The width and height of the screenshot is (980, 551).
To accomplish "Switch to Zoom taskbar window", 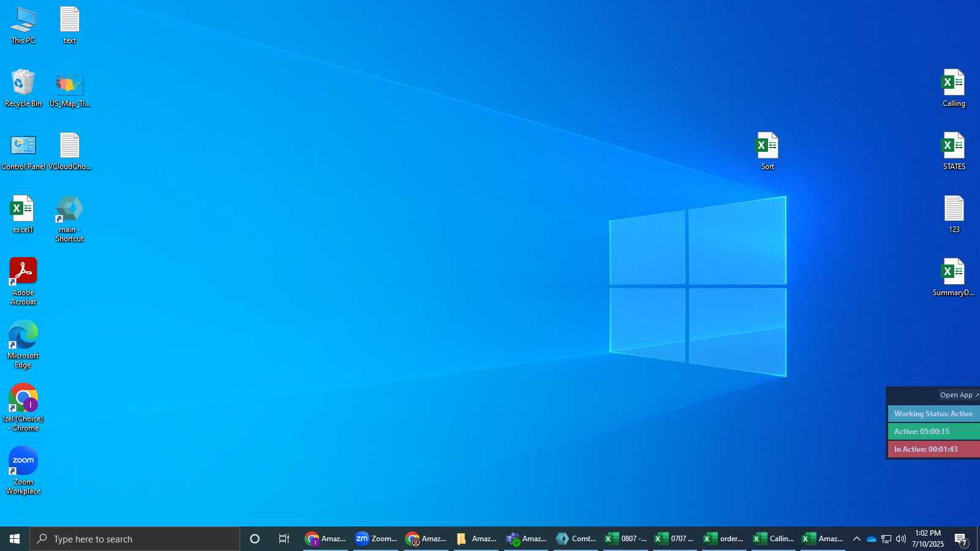I will 375,539.
